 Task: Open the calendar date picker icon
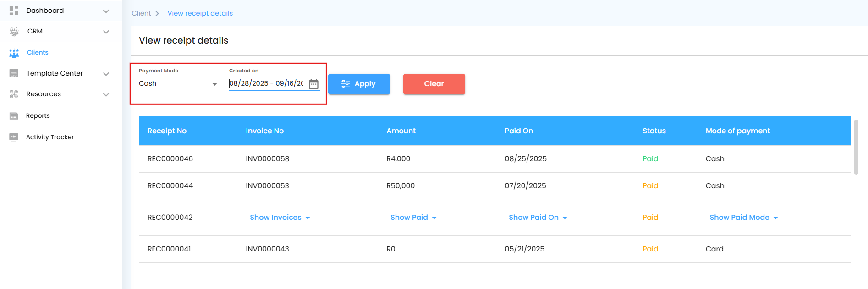tap(313, 84)
